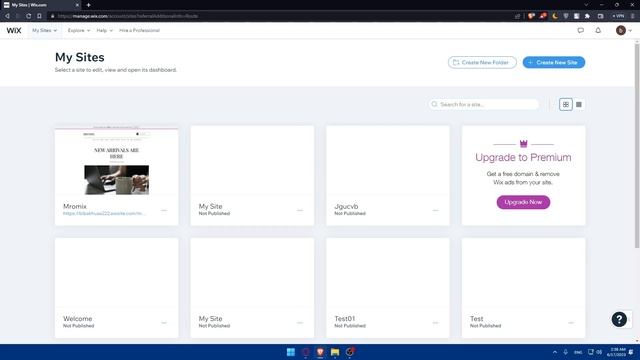Click the browser back arrow

click(7, 16)
